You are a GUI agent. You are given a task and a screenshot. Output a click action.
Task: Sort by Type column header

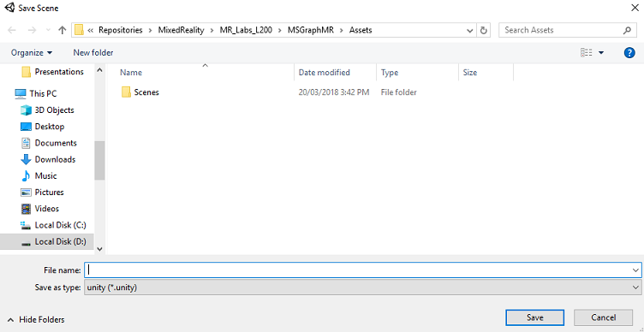(390, 73)
